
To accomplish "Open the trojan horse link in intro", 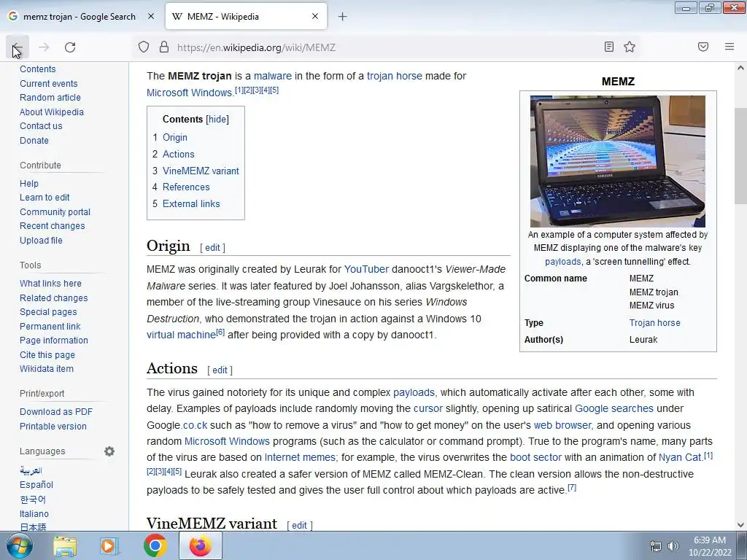I will pos(395,76).
